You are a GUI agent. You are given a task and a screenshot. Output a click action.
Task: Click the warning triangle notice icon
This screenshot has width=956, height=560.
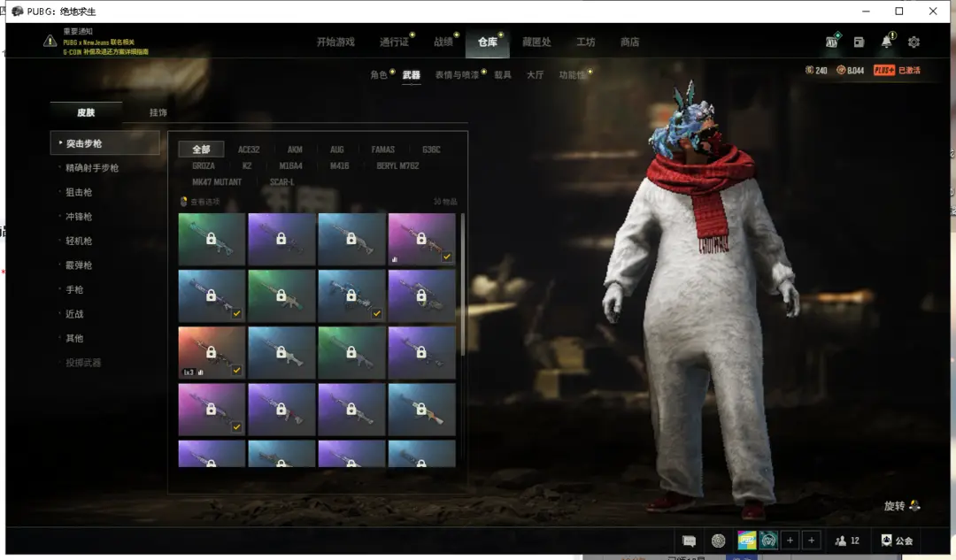(50, 42)
